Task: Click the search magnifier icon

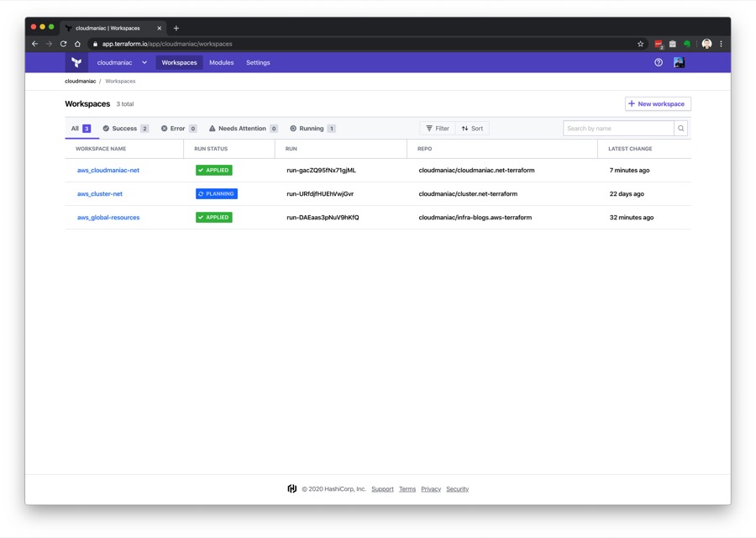Action: pos(680,129)
